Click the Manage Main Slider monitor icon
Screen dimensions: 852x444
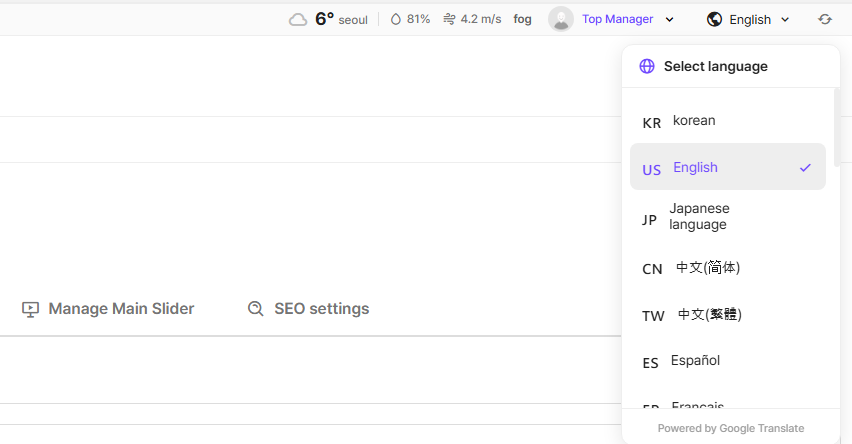pyautogui.click(x=30, y=309)
